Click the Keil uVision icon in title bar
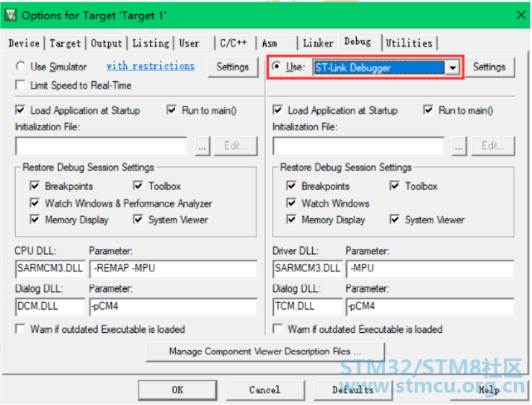Viewport: 532px width, 405px height. click(11, 15)
